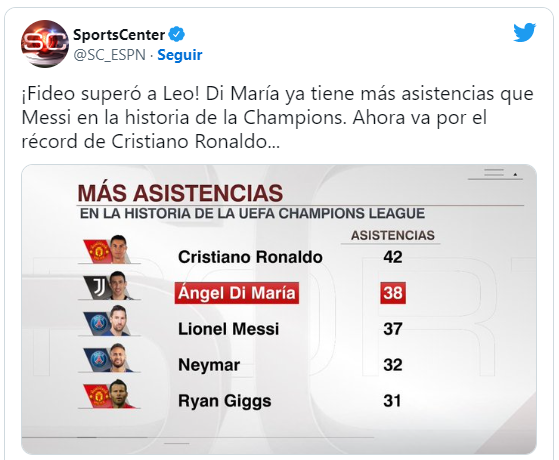Click the Cristiano Ronaldo row name
This screenshot has height=460, width=559.
point(250,257)
